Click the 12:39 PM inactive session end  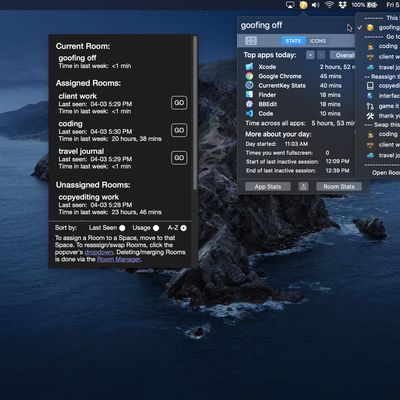point(337,170)
